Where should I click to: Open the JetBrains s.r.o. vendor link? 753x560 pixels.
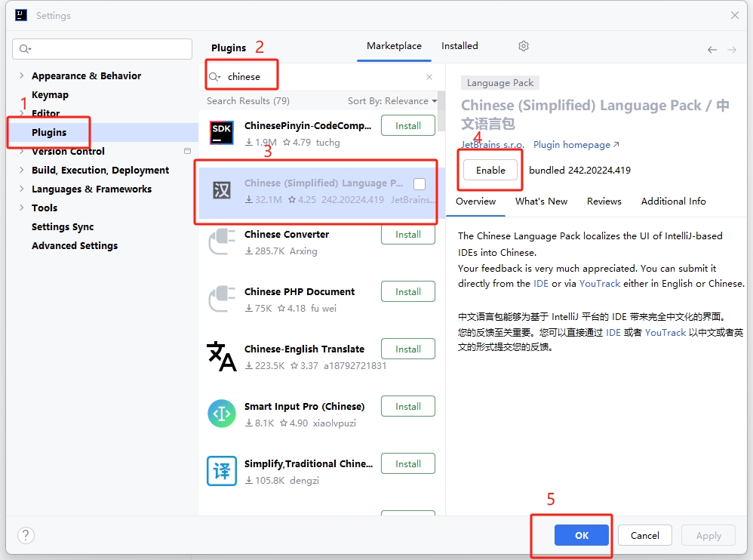tap(493, 145)
